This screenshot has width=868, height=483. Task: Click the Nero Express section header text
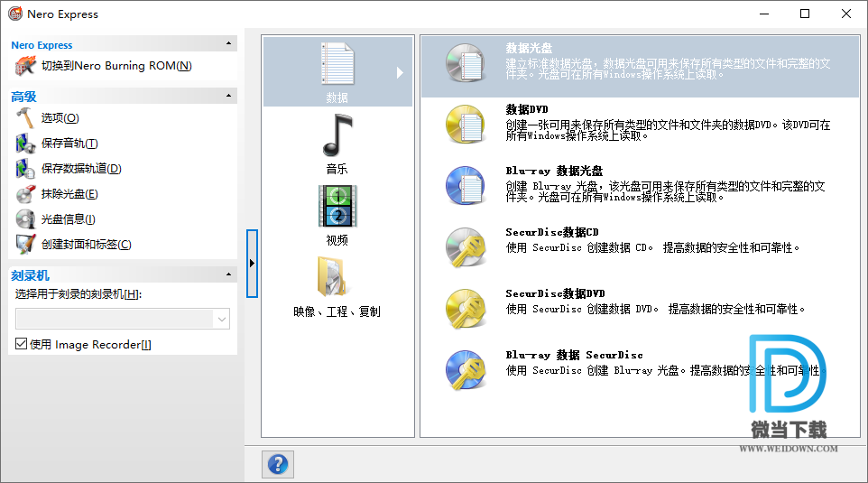tap(42, 45)
